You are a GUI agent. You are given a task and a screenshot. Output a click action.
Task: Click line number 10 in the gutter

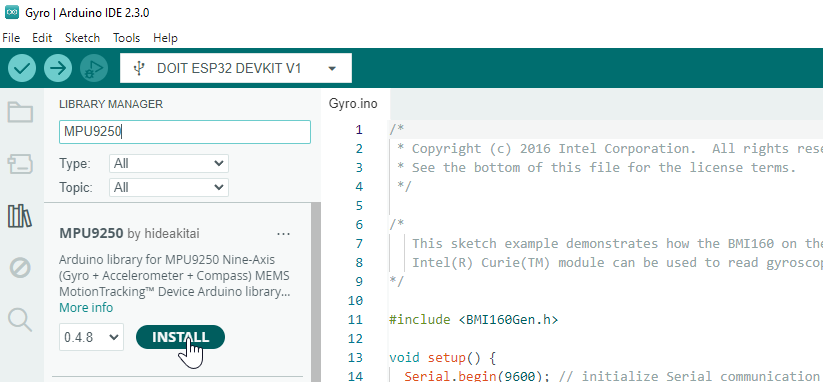pyautogui.click(x=355, y=301)
